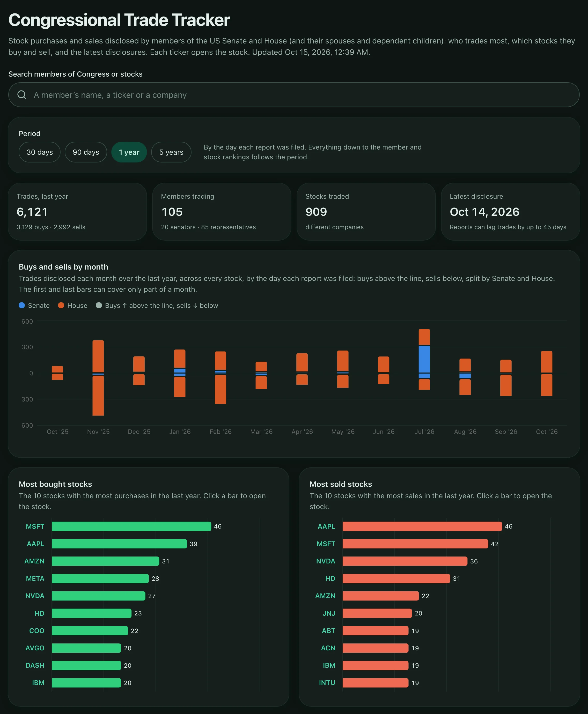This screenshot has height=714, width=588.
Task: Click the Latest disclosure Oct 14, 2026 value
Action: (x=484, y=212)
